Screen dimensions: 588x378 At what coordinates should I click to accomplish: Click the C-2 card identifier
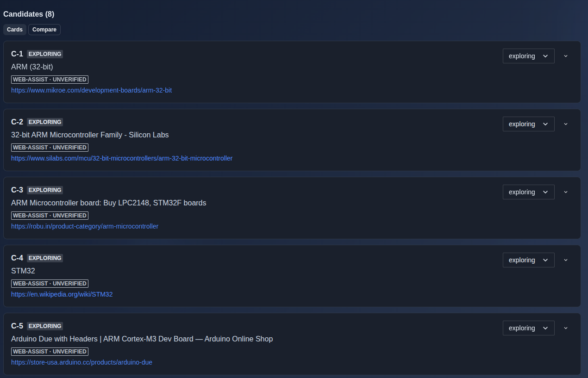[17, 122]
